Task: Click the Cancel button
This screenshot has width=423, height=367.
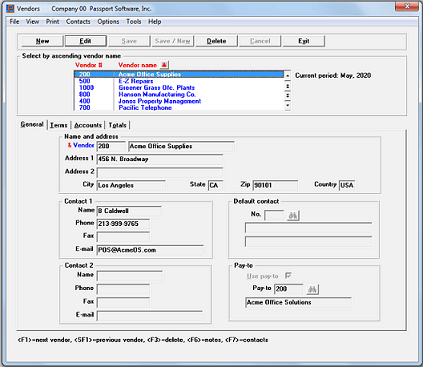Action: coord(260,41)
